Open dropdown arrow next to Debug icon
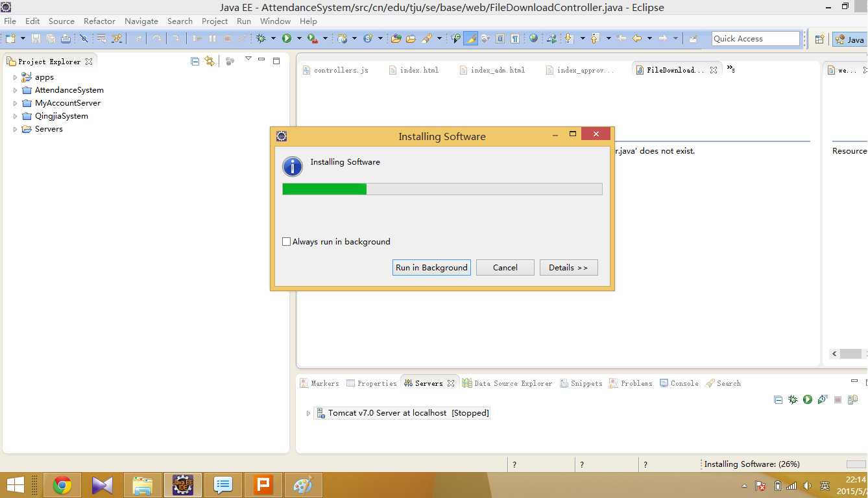This screenshot has width=868, height=498. click(273, 39)
